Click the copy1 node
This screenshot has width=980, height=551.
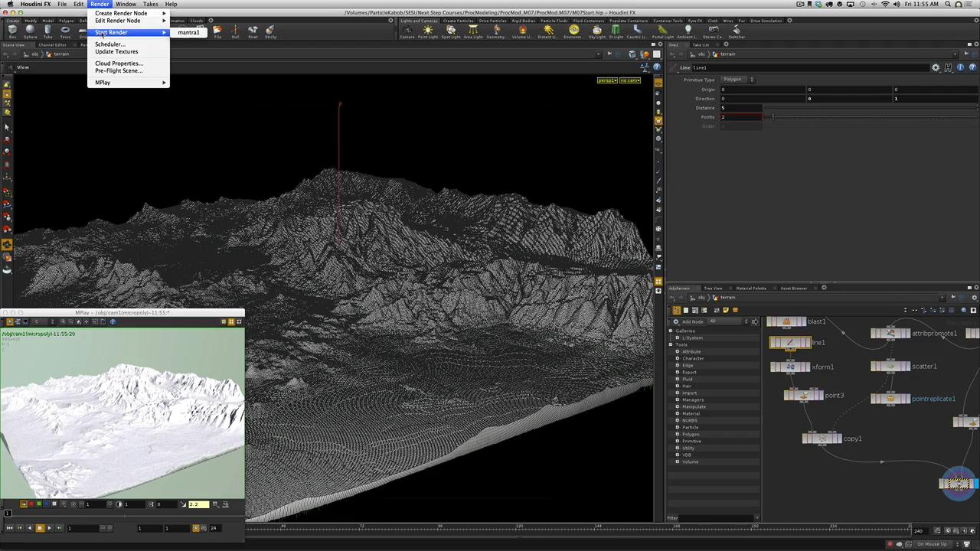pyautogui.click(x=822, y=439)
